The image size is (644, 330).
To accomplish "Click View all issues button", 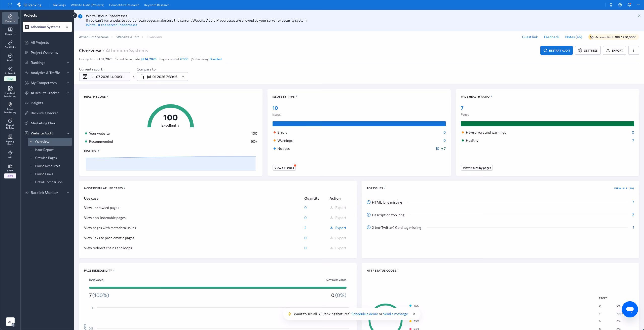I will click(x=284, y=168).
